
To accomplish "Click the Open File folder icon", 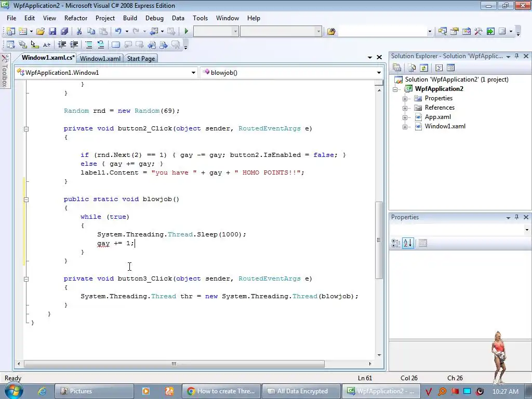I will pyautogui.click(x=41, y=31).
